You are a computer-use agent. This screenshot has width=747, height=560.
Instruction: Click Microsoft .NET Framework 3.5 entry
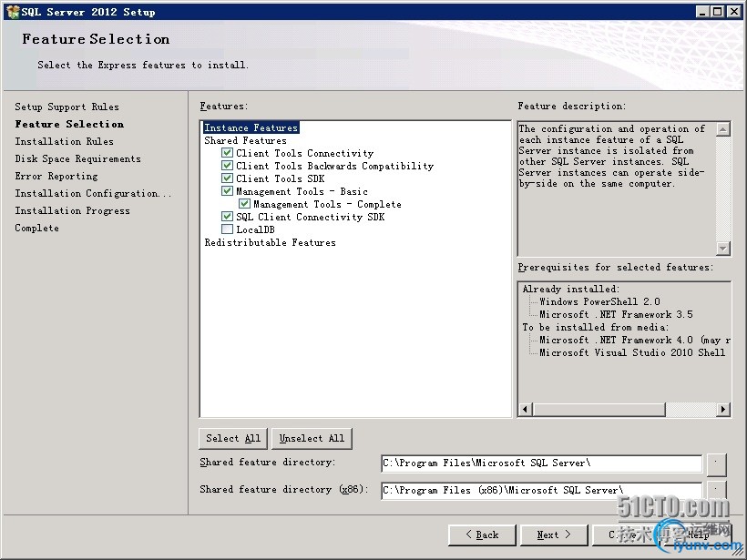tap(616, 314)
